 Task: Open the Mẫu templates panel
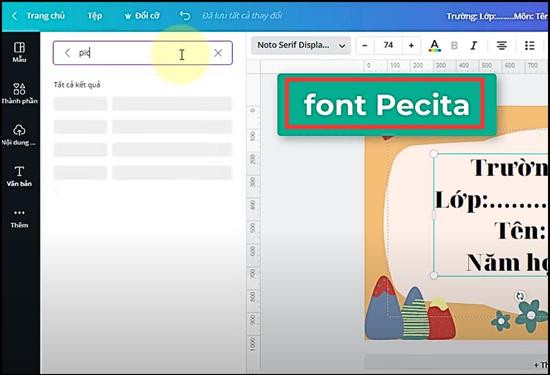point(19,52)
